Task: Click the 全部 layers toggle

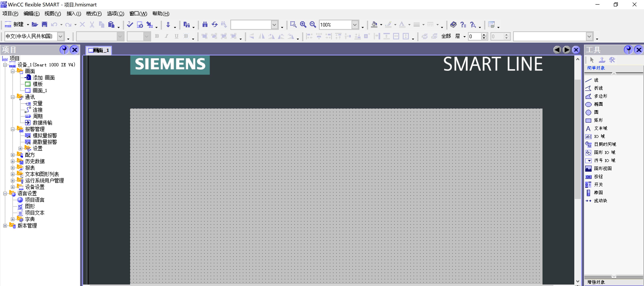Action: tap(446, 36)
